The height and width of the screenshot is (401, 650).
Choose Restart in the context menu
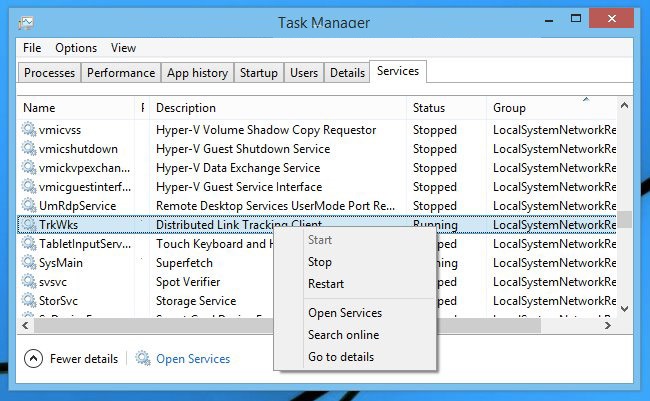326,284
